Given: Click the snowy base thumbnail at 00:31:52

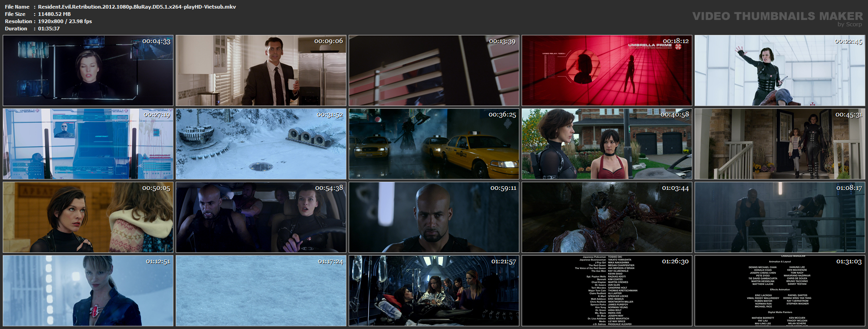Looking at the screenshot, I should [261, 144].
